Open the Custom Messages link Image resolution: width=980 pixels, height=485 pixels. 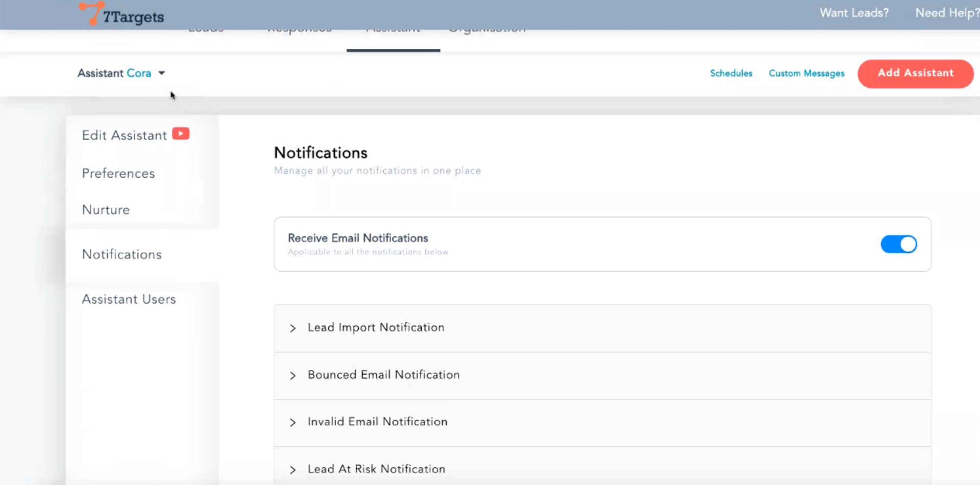pos(806,74)
